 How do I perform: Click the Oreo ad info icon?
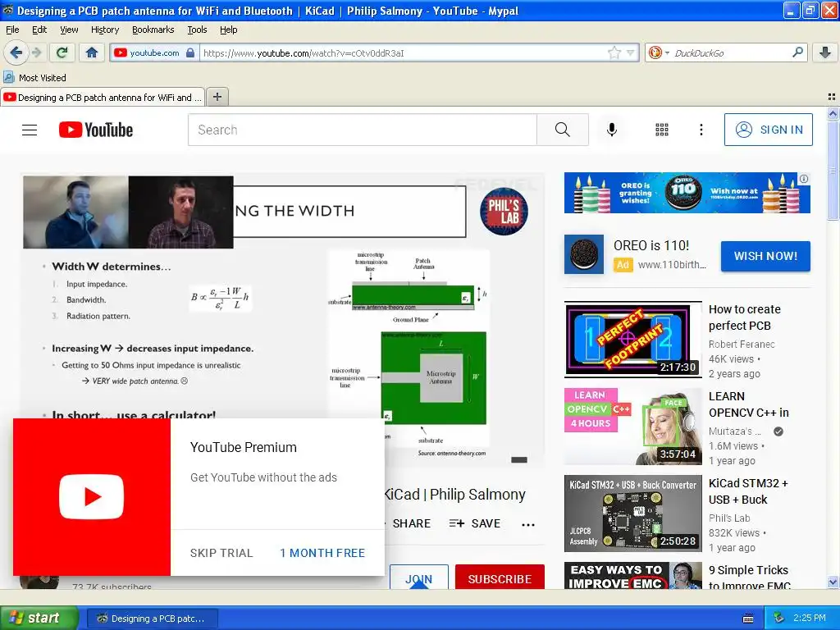(x=804, y=179)
